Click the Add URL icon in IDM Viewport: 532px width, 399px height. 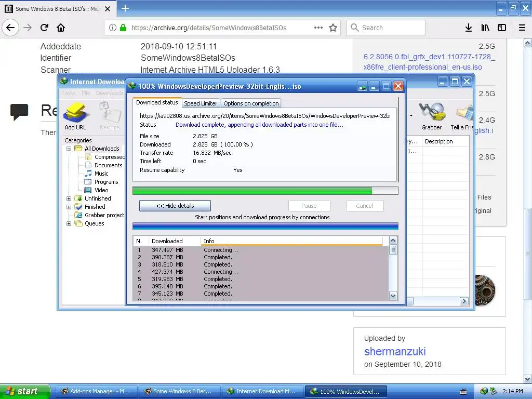coord(75,116)
